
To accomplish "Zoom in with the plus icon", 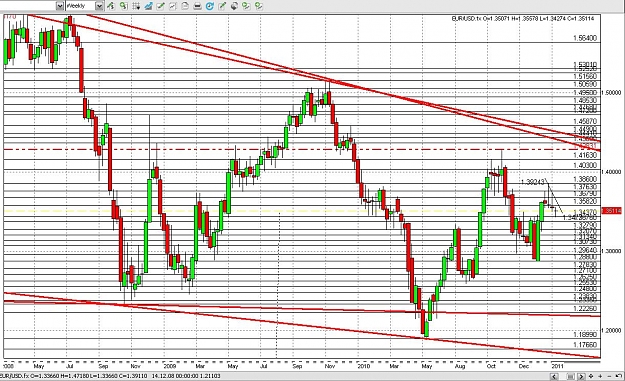I will click(600, 376).
